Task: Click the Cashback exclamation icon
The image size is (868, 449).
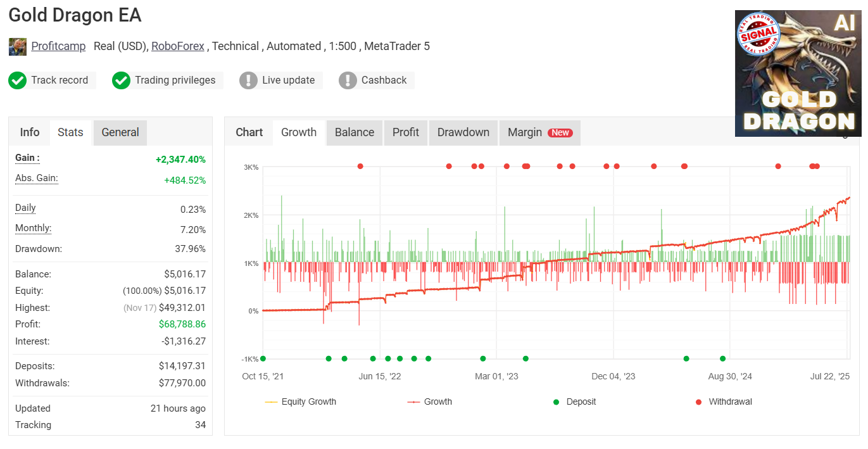Action: tap(348, 80)
